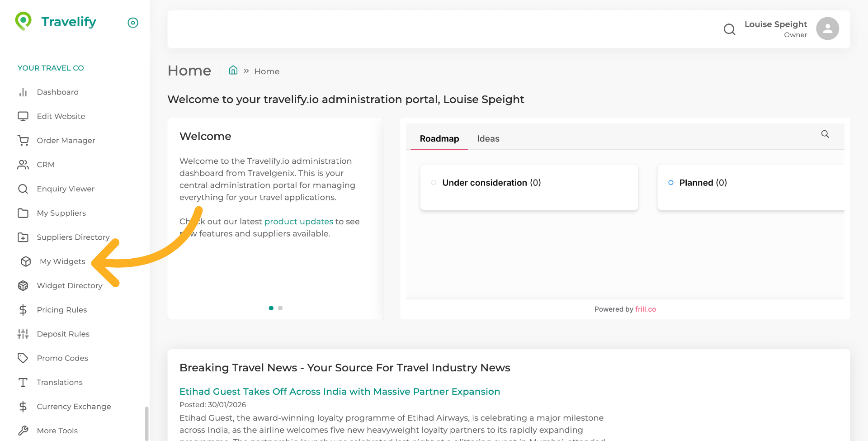Screen dimensions: 868x441
Task: Click the Travelify logo pin icon
Action: (24, 21)
